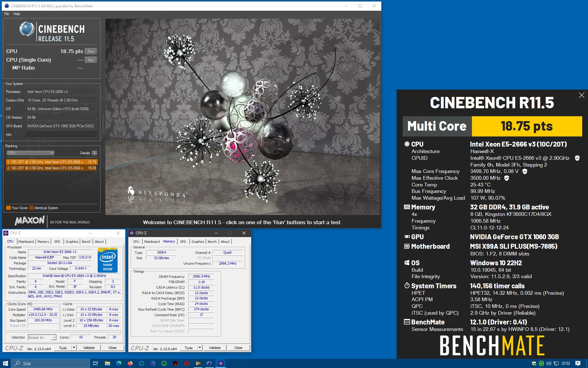The width and height of the screenshot is (588, 368).
Task: Open the Ranking CPU dropdown
Action: point(30,153)
